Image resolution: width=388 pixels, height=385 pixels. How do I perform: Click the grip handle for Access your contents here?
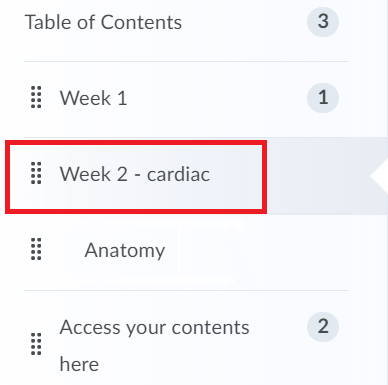pyautogui.click(x=36, y=344)
